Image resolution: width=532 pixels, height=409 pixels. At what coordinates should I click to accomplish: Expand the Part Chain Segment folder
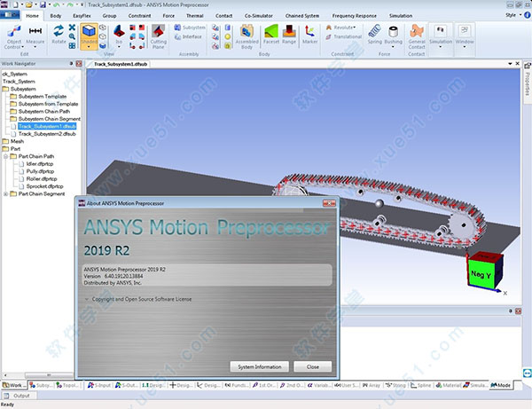pyautogui.click(x=5, y=193)
